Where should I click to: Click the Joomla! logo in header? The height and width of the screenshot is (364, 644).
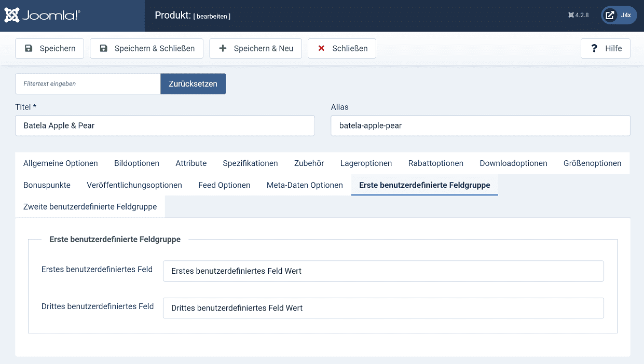point(42,16)
